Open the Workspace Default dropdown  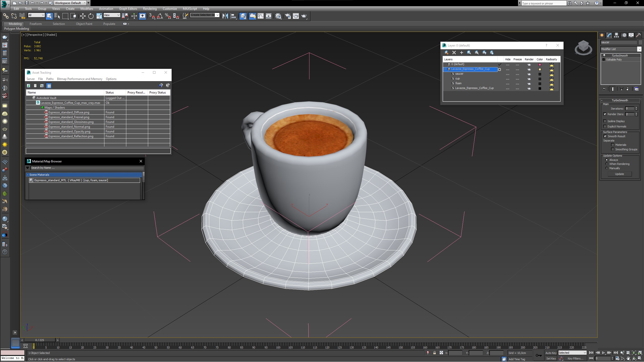pyautogui.click(x=70, y=3)
